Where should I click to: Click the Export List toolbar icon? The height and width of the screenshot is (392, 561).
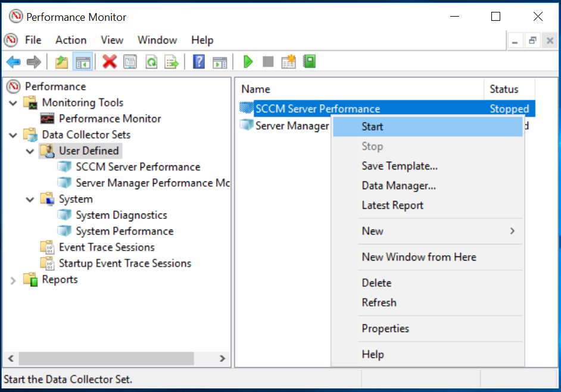172,62
